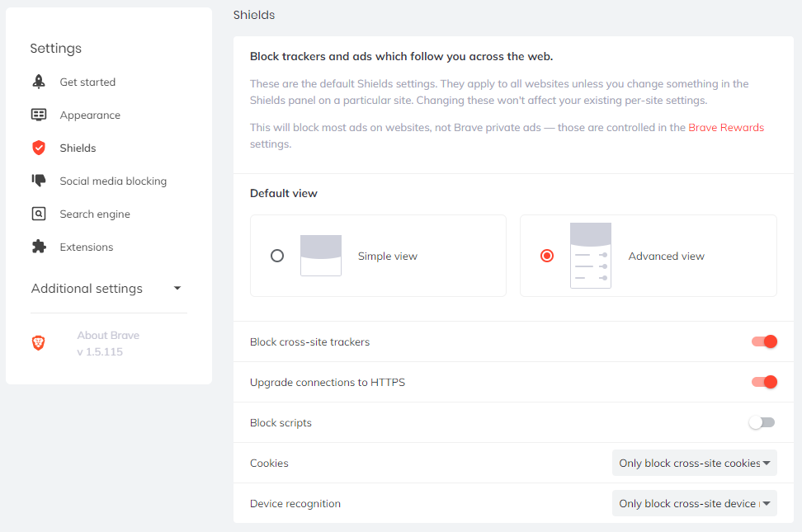
Task: Click the Appearance icon in sidebar
Action: pyautogui.click(x=39, y=115)
